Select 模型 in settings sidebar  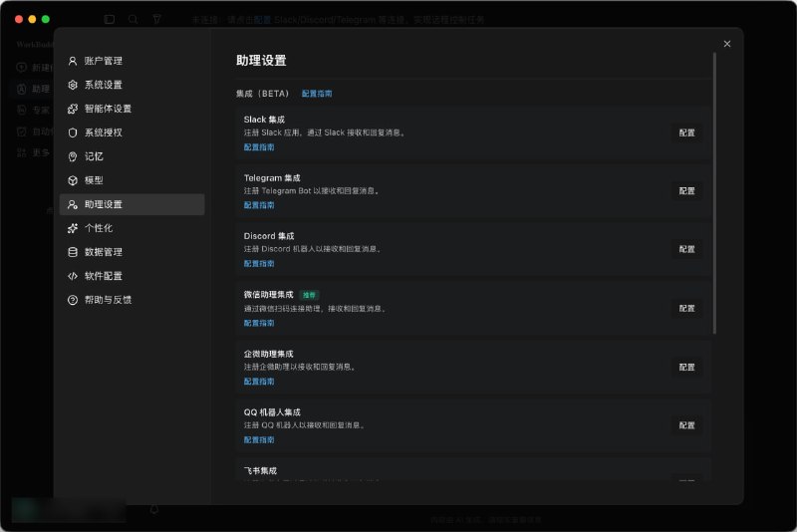(x=133, y=180)
